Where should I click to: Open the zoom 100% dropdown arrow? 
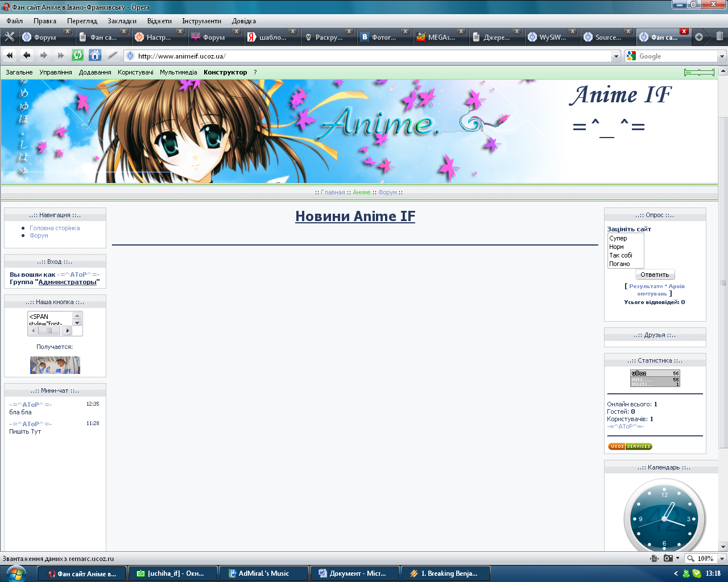point(722,559)
